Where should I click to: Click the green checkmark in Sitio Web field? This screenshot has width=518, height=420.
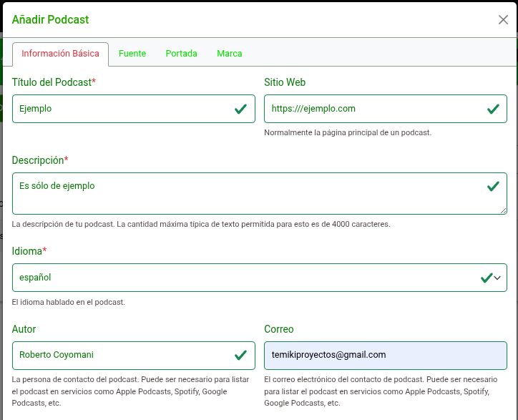coord(493,109)
